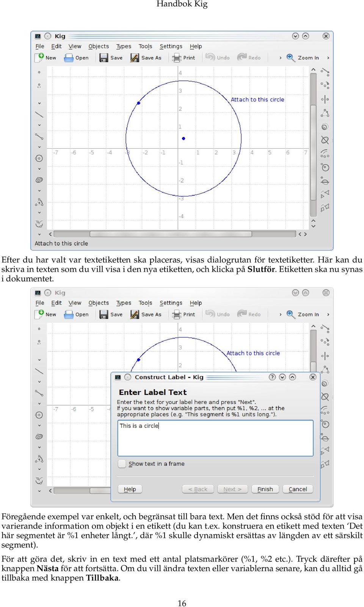Select the Segment tool in the upper Kig window
The width and height of the screenshot is (364, 607).
39,136
